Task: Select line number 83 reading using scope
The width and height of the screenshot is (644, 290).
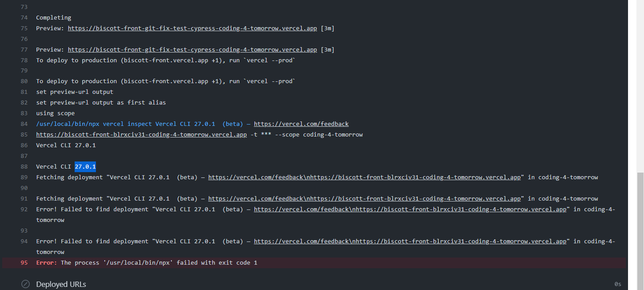Action: 24,113
